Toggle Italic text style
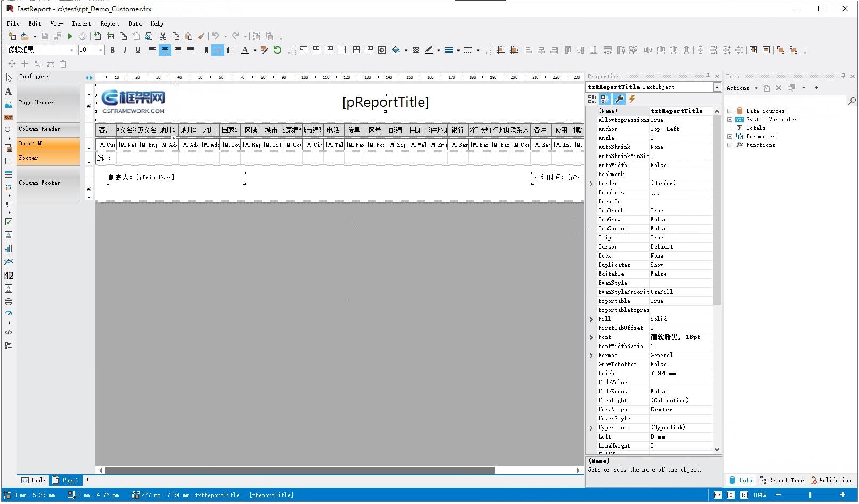Viewport: 859px width, 504px height. (x=125, y=50)
